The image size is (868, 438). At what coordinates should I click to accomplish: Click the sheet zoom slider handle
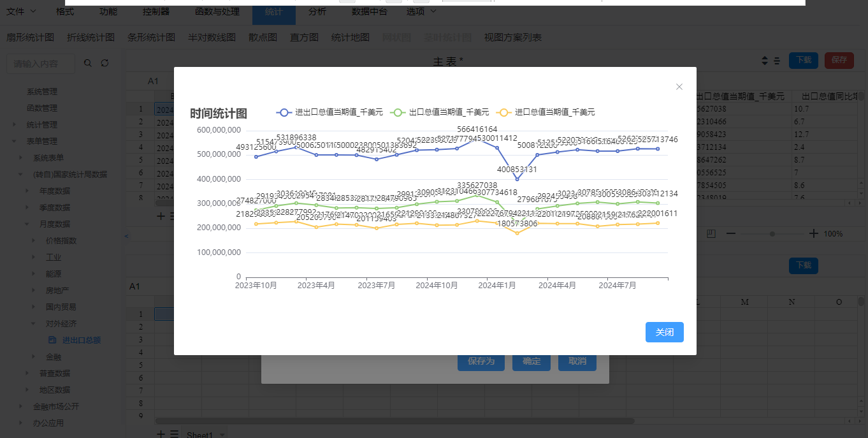[x=772, y=234]
